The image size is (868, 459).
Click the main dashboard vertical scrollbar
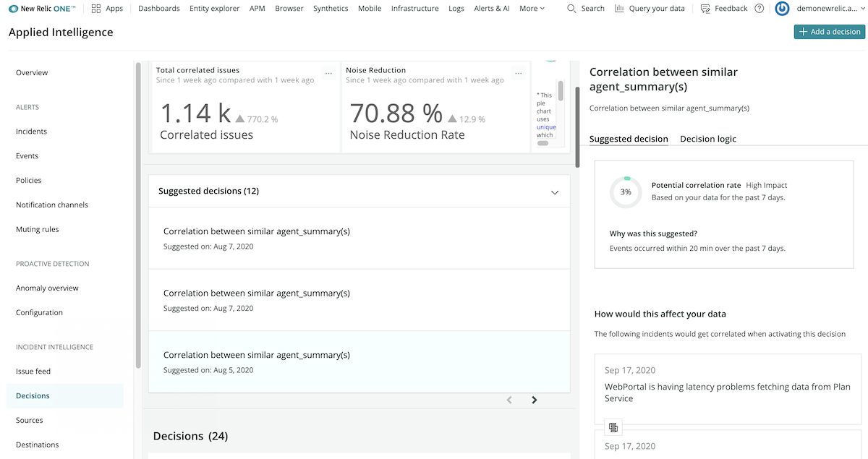point(577,127)
